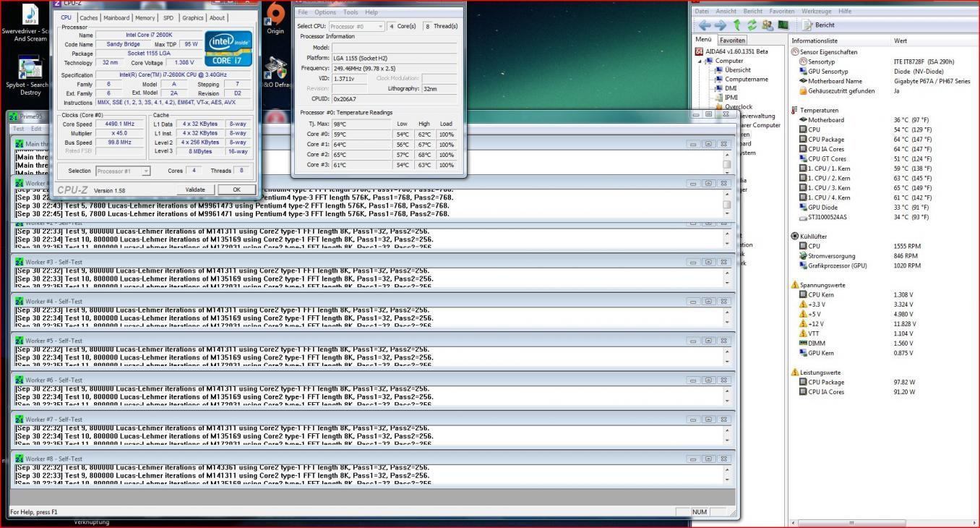The height and width of the screenshot is (528, 980).
Task: Click Temperaturen thermometer icon
Action: point(795,110)
